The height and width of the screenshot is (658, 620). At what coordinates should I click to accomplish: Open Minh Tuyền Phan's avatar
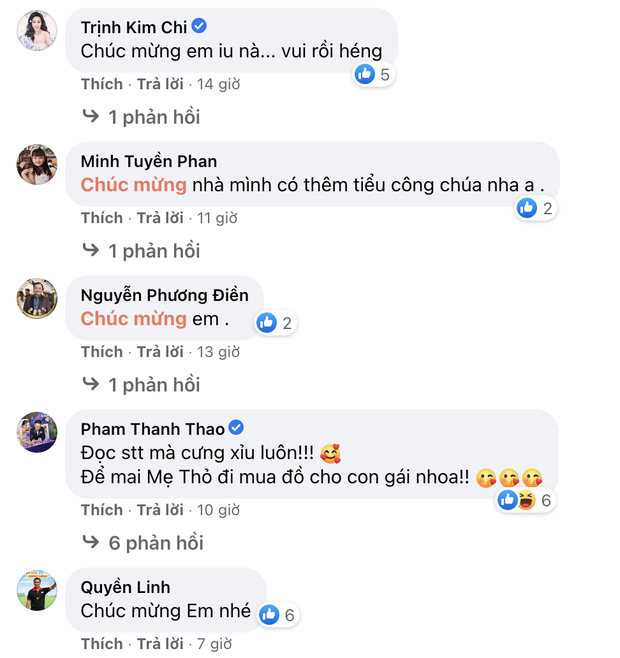(x=37, y=164)
